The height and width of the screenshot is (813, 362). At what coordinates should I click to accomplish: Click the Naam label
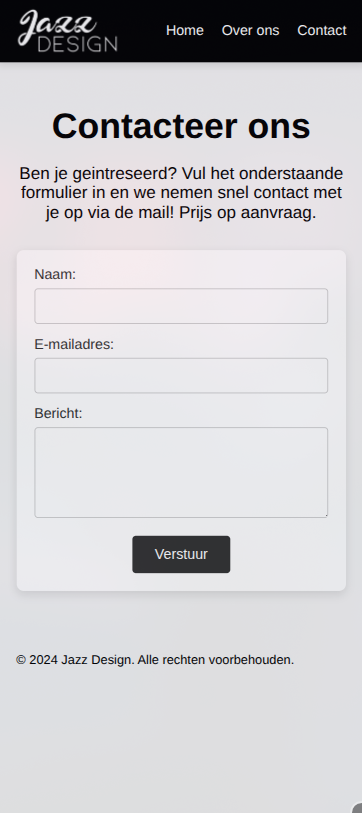pyautogui.click(x=55, y=274)
